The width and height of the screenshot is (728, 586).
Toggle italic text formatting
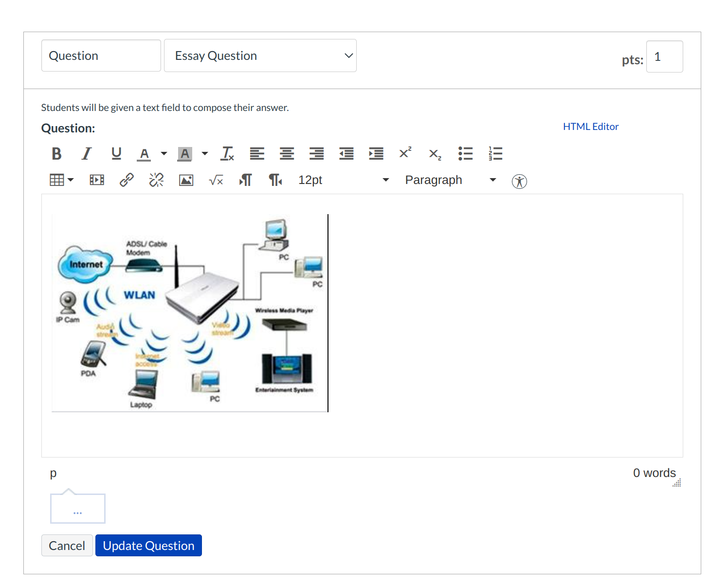(87, 154)
